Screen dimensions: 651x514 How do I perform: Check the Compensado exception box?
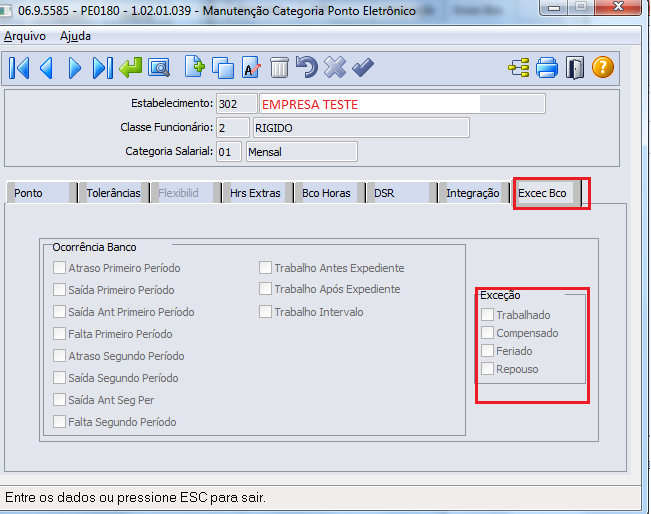point(487,332)
